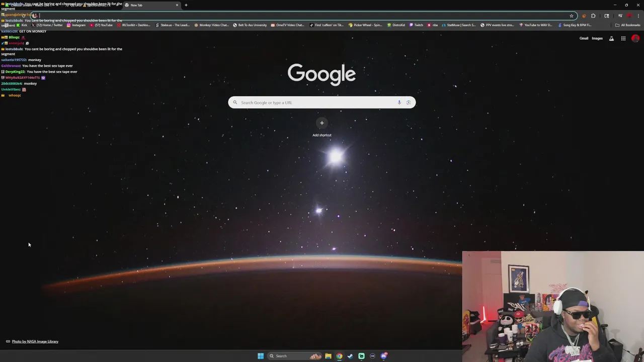Open the orange extension icon in toolbar
Screen dimensions: 644x362
tap(584, 16)
